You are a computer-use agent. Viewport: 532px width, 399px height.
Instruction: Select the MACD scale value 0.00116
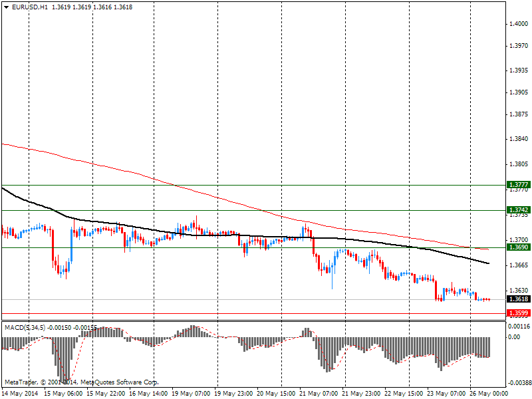pos(519,327)
